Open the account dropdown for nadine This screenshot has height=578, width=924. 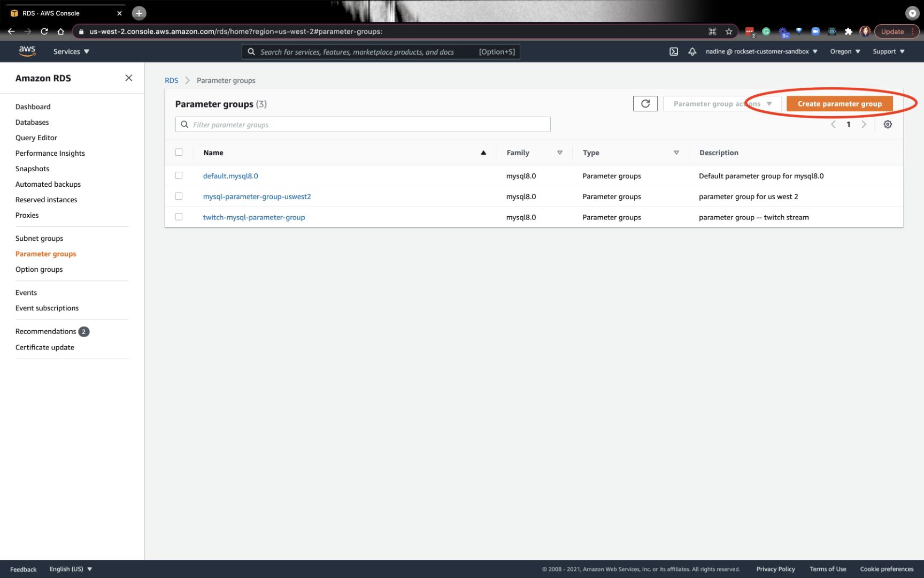[x=761, y=51]
